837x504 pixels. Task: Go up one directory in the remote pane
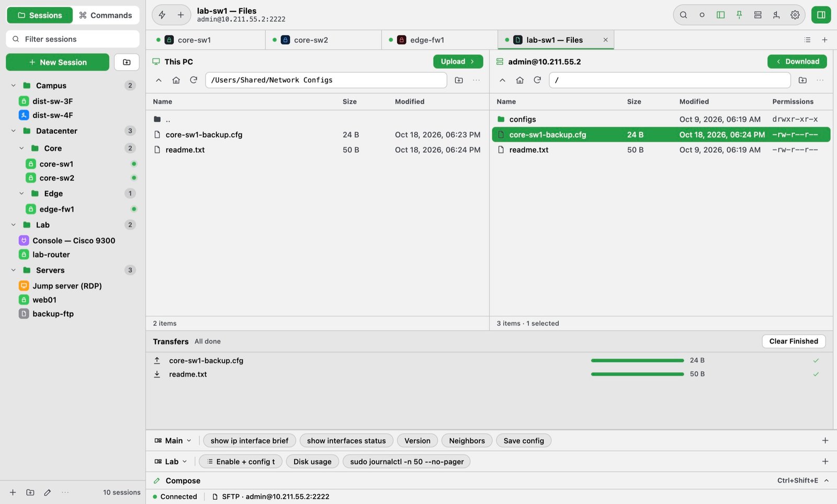[502, 80]
